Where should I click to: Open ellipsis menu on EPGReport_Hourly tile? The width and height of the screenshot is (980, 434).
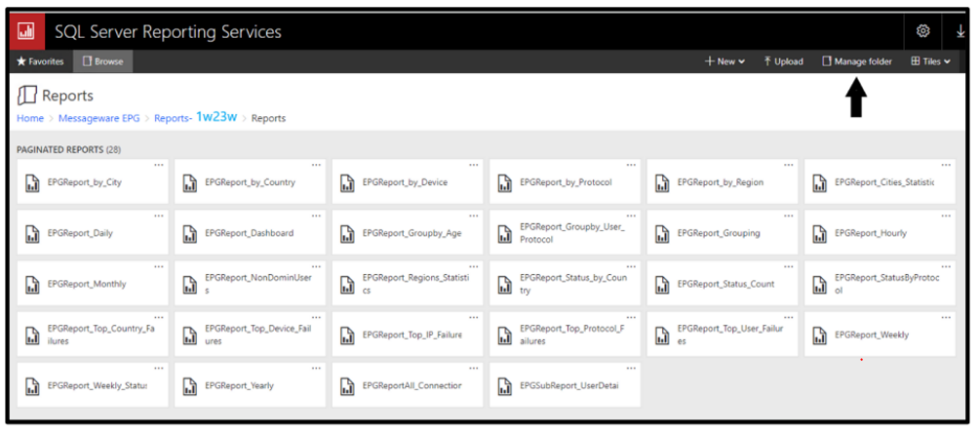946,216
